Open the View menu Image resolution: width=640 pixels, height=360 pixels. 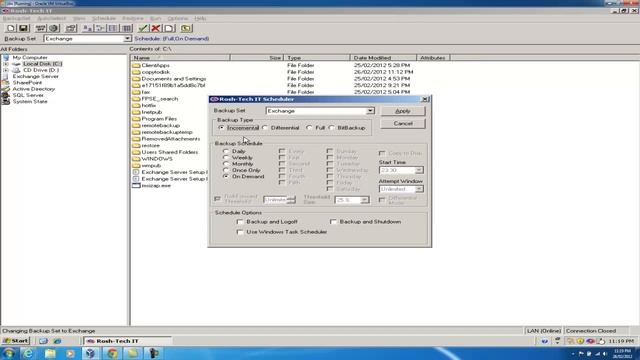(x=79, y=18)
